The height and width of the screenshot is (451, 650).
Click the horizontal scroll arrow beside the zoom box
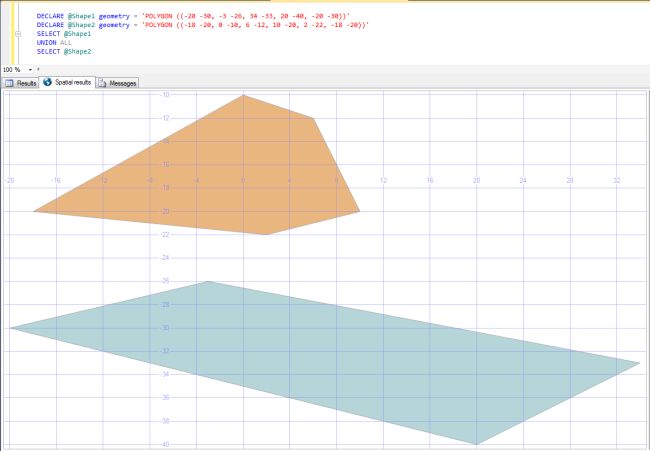38,69
